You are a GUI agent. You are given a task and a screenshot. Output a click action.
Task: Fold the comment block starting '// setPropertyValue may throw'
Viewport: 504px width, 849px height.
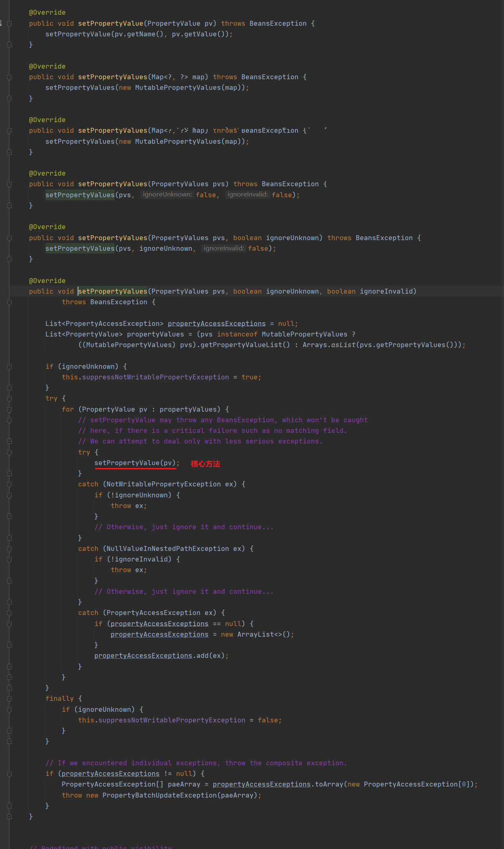pyautogui.click(x=9, y=420)
